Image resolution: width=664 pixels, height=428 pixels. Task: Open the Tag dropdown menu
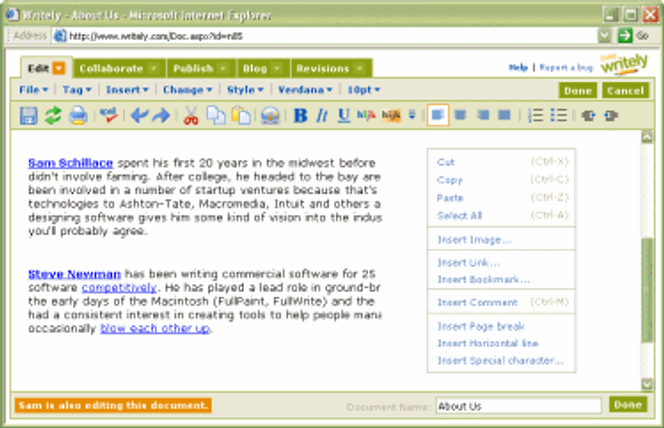pyautogui.click(x=77, y=90)
